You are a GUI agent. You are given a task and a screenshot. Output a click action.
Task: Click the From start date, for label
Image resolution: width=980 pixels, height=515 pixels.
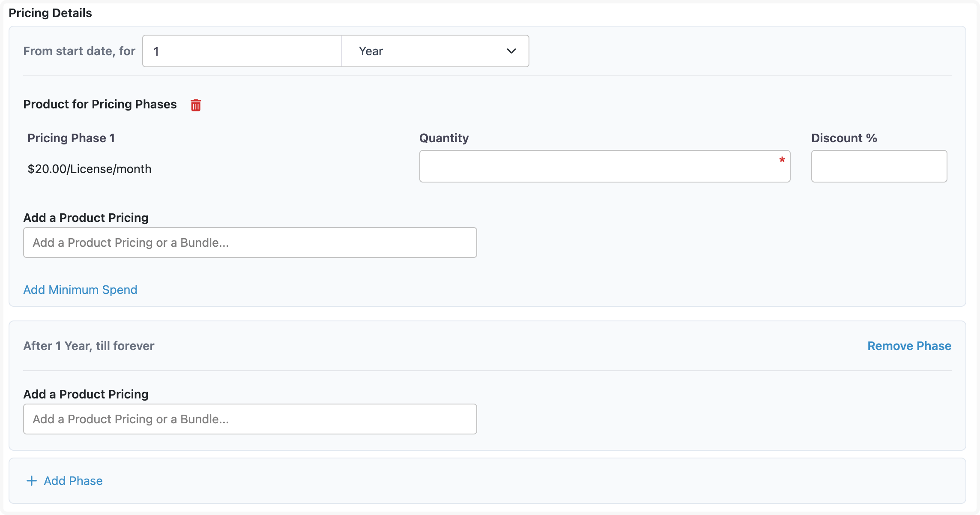79,51
